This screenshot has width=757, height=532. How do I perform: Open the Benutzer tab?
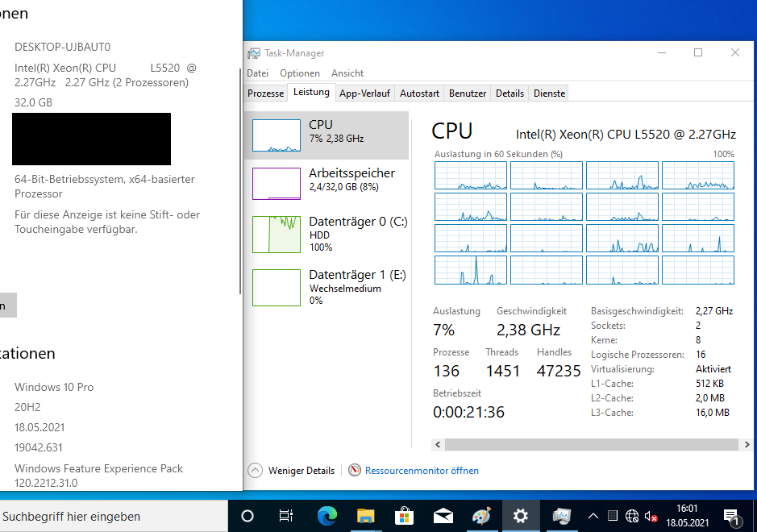pyautogui.click(x=468, y=94)
